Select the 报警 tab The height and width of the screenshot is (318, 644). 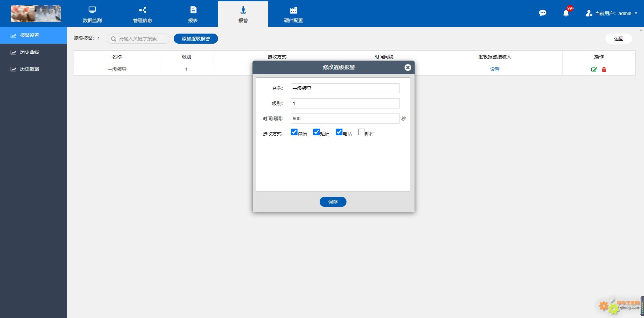click(x=243, y=14)
